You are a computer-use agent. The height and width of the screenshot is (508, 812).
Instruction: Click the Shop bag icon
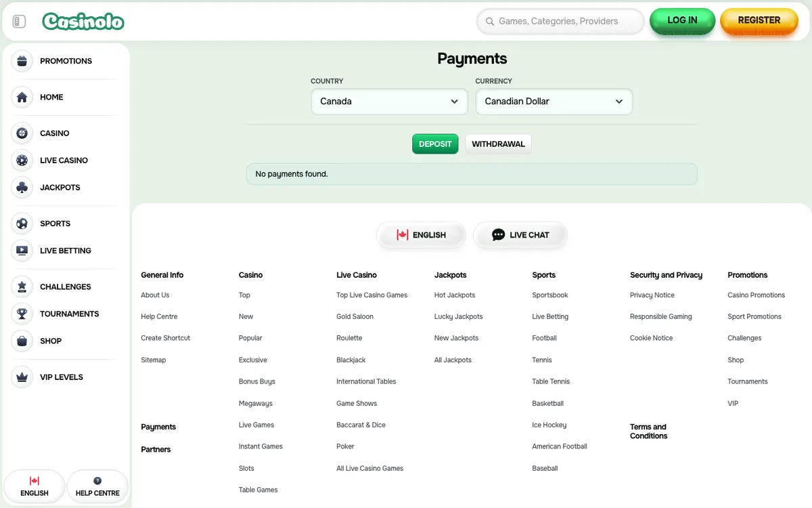click(22, 341)
